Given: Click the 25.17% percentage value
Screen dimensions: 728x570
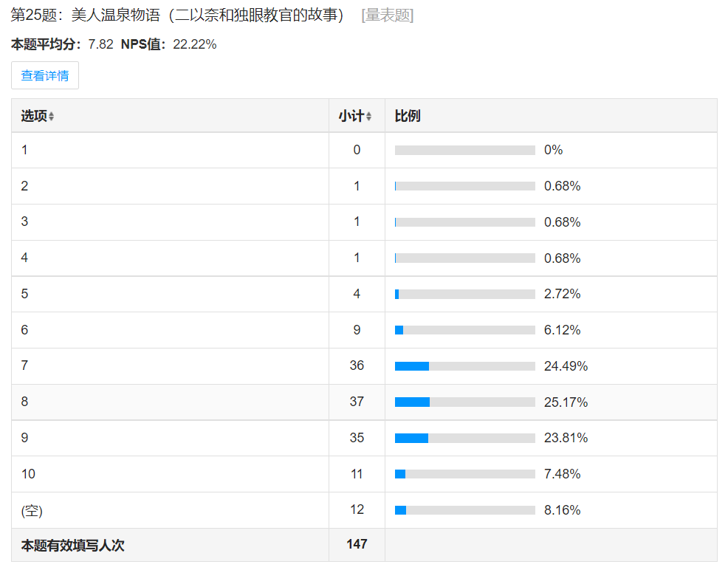Looking at the screenshot, I should pyautogui.click(x=566, y=402).
